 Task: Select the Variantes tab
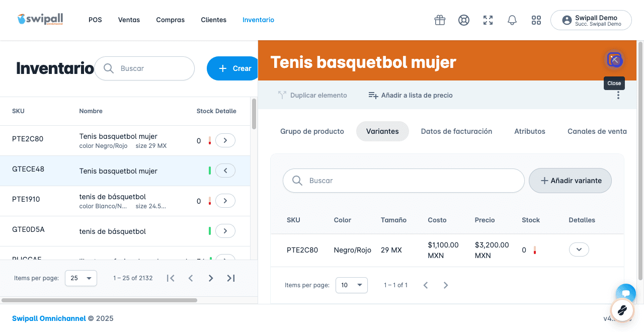coord(382,131)
